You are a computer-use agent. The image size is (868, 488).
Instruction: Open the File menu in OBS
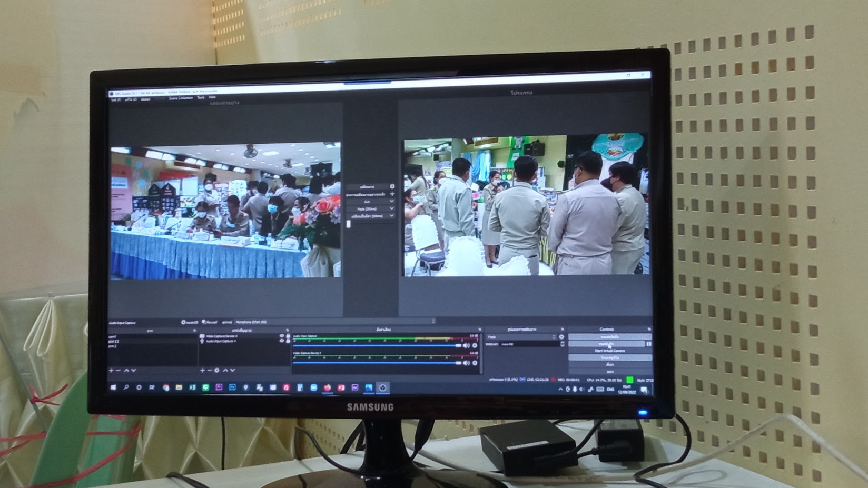tap(116, 99)
